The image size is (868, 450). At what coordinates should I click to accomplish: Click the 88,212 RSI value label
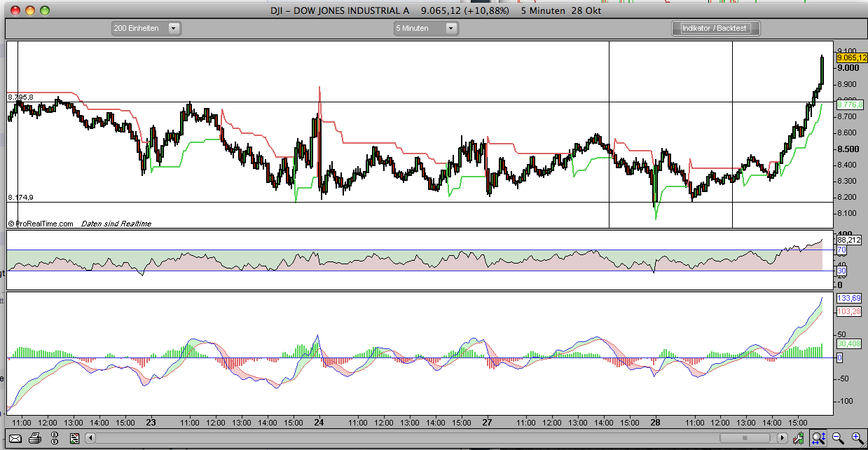point(848,239)
